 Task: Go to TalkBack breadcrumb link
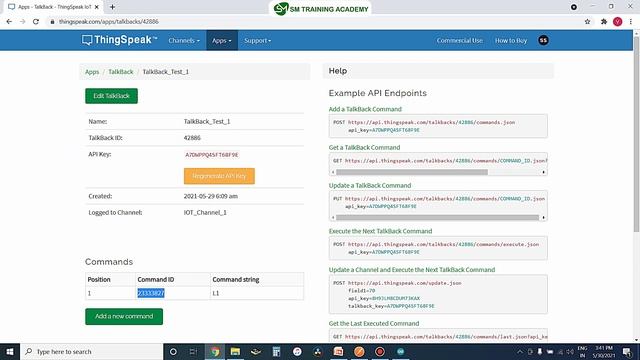click(x=120, y=71)
